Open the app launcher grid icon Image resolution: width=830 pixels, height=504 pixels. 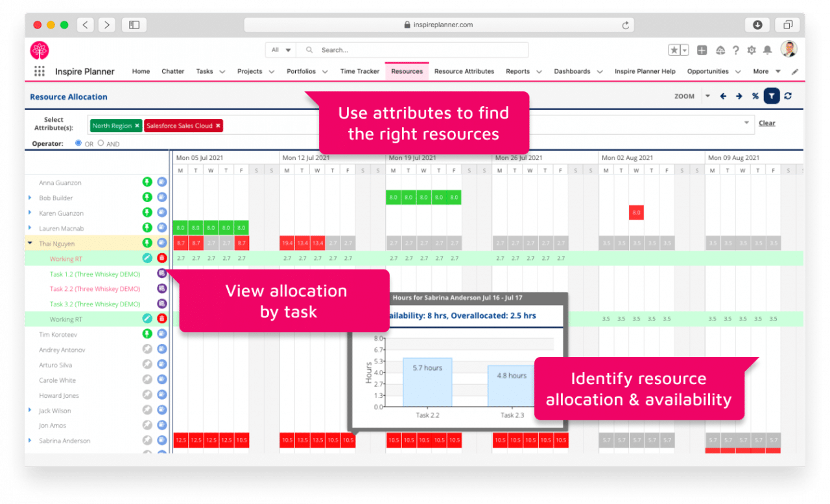pyautogui.click(x=39, y=71)
